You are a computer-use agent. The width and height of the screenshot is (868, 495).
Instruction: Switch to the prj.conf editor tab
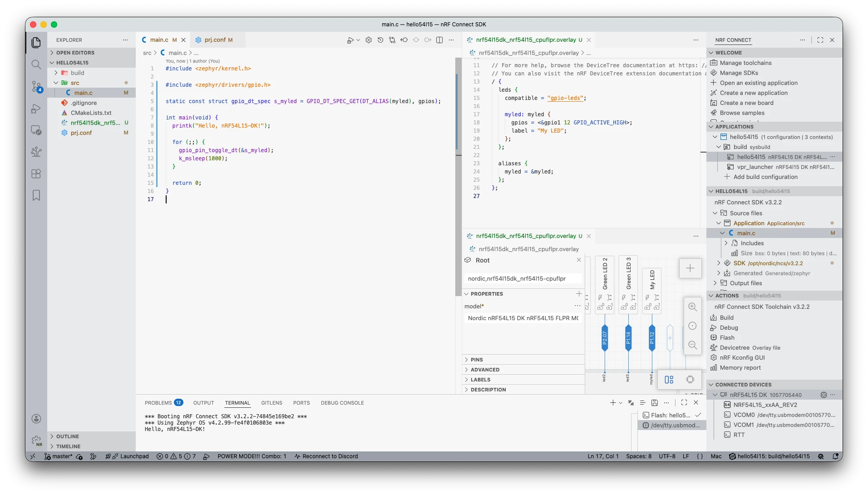[215, 40]
